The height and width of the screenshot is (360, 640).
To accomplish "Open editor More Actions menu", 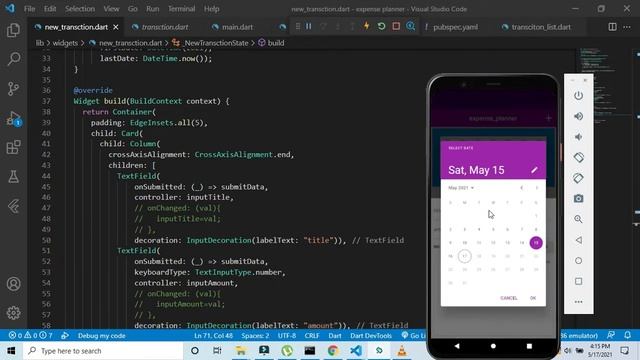I will (x=627, y=27).
